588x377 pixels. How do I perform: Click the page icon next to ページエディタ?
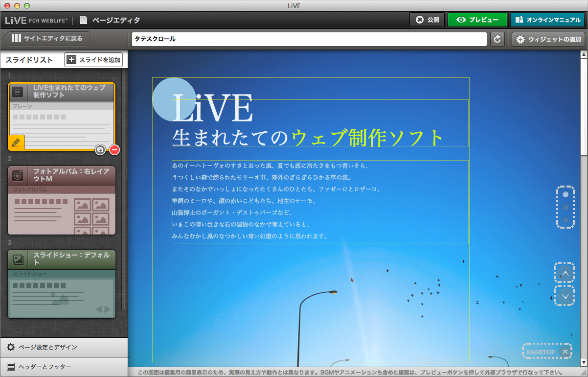click(x=84, y=20)
